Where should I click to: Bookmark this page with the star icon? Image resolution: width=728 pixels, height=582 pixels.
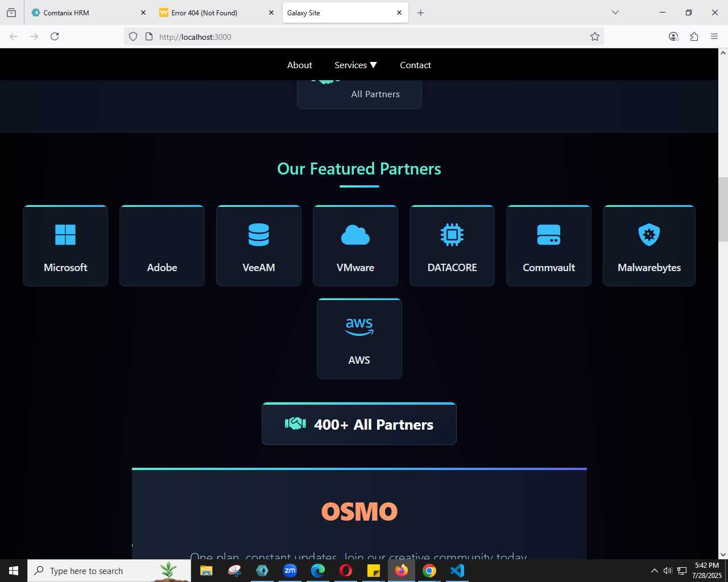pos(595,36)
